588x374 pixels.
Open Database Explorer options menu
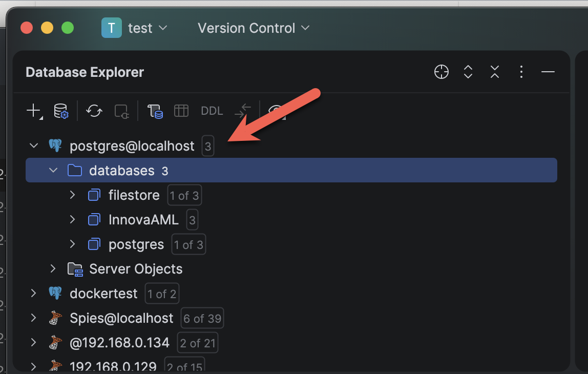point(521,72)
